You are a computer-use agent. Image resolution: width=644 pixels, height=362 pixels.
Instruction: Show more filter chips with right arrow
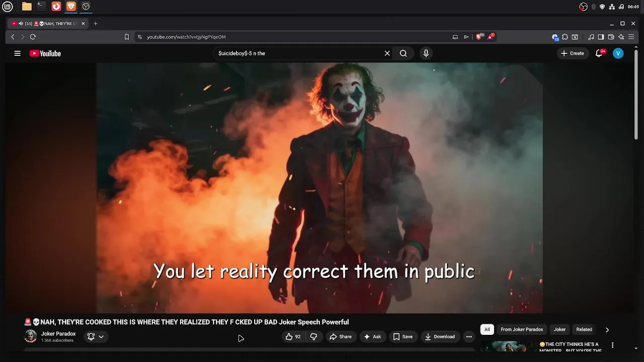pyautogui.click(x=607, y=330)
